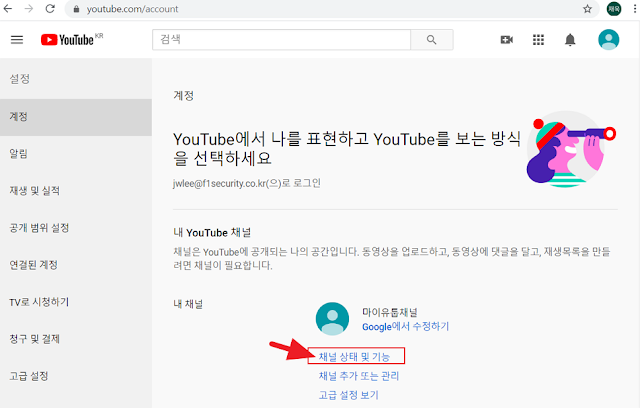Screen dimensions: 640x408
Task: Open 연결된 계정 settings
Action: pyautogui.click(x=76, y=265)
